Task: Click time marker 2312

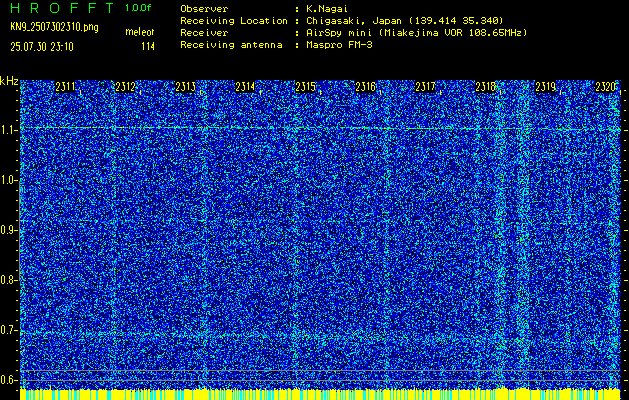Action: 125,87
